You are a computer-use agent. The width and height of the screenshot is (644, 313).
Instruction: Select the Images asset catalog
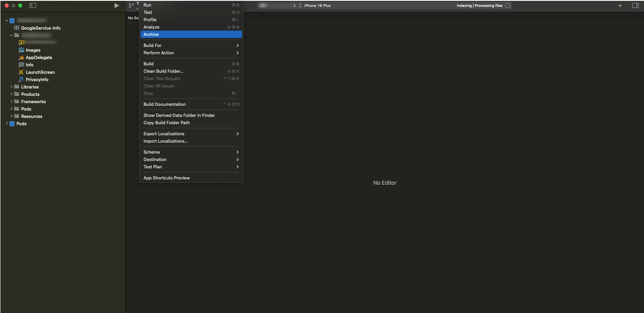click(x=33, y=50)
